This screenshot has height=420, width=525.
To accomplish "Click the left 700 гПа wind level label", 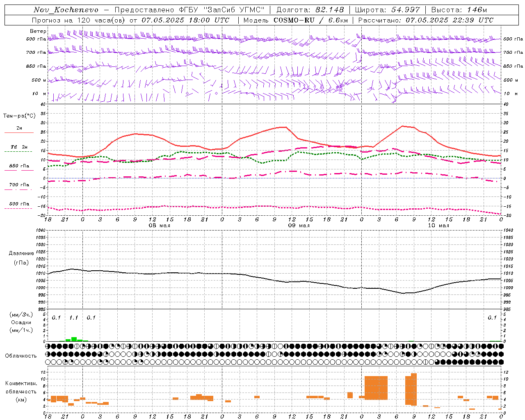I will pyautogui.click(x=36, y=52).
